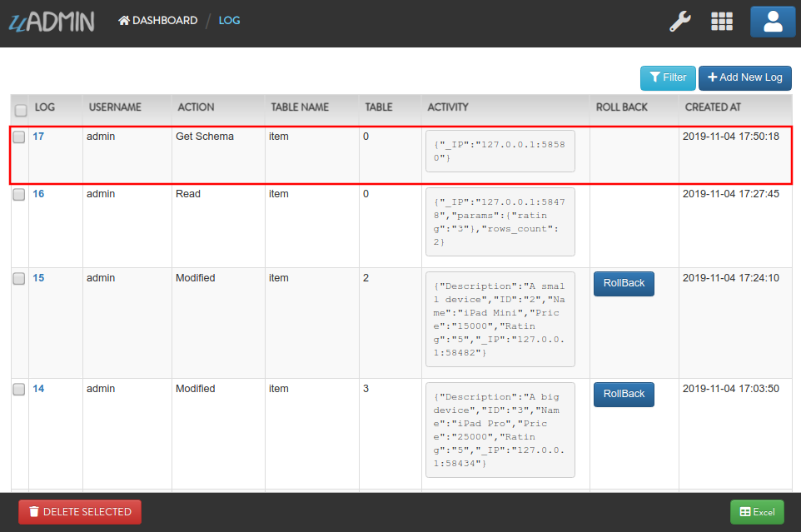Open the wrench settings icon

click(680, 22)
